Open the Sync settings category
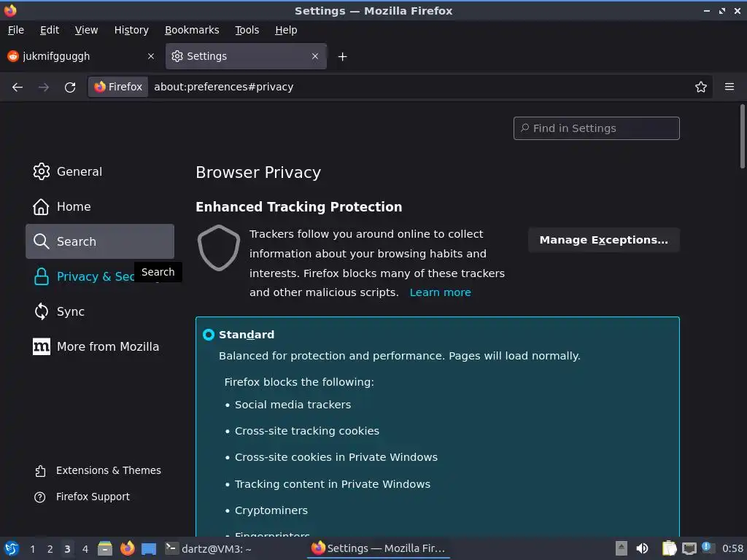 pos(100,311)
